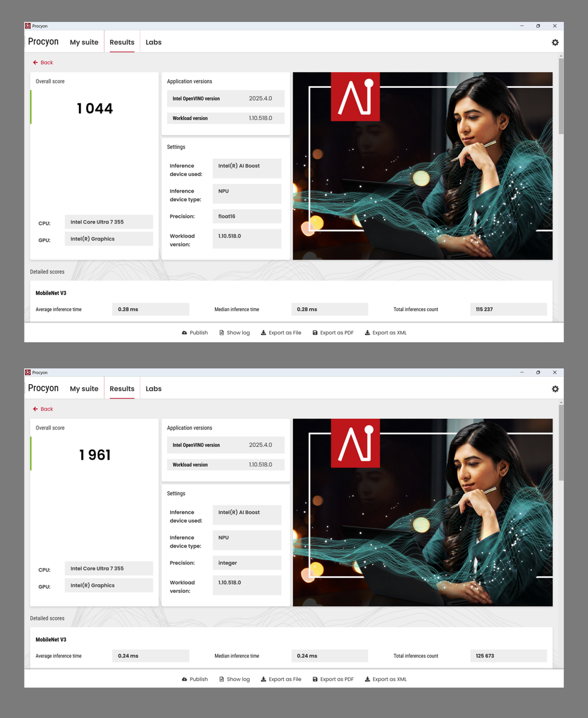Screen dimensions: 588x718
Task: Publish the result in bottom window
Action: (194, 679)
